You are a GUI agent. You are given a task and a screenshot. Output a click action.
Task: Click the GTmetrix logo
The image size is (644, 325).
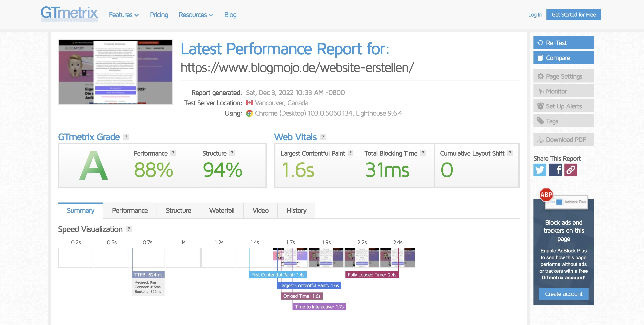pos(69,14)
